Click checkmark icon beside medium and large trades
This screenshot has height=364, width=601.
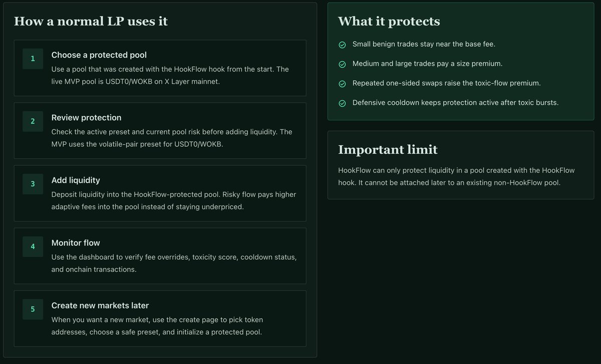coord(342,64)
